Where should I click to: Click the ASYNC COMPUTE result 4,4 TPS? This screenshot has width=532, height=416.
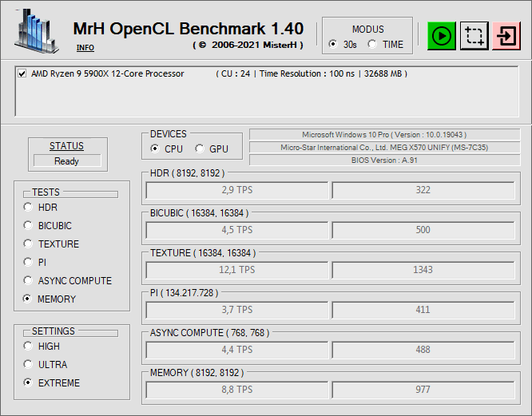[237, 350]
